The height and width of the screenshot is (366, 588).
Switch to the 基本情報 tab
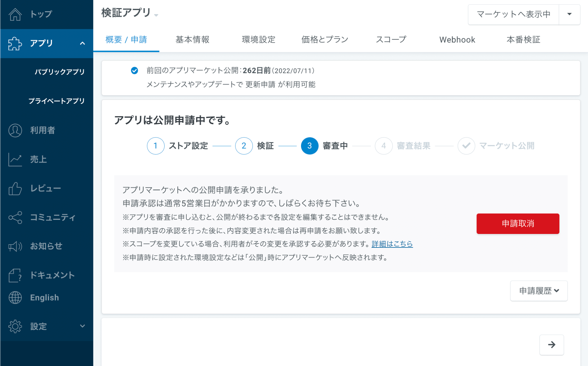(x=192, y=40)
